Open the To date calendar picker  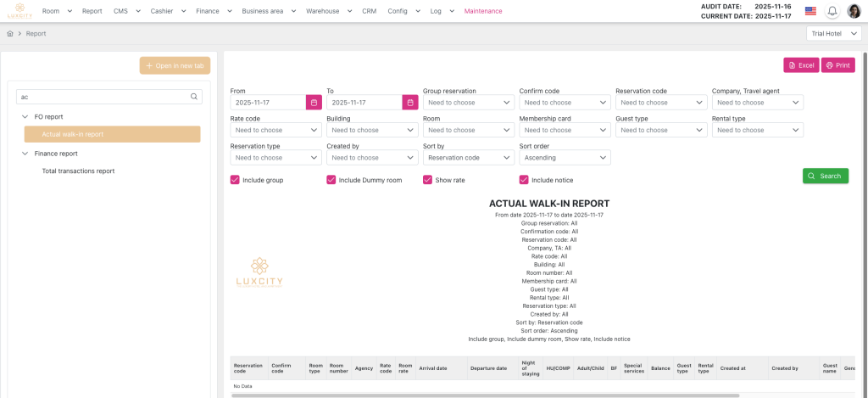[410, 103]
